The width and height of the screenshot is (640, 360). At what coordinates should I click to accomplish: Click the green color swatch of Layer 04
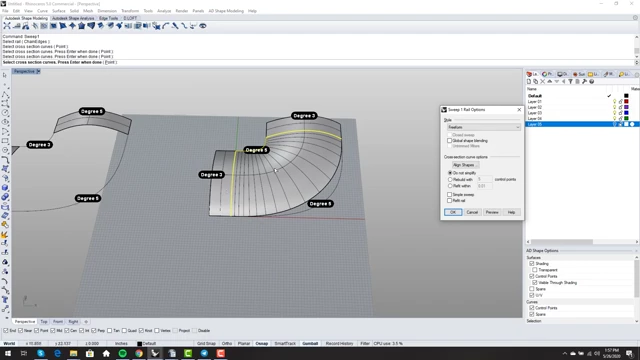tap(627, 118)
